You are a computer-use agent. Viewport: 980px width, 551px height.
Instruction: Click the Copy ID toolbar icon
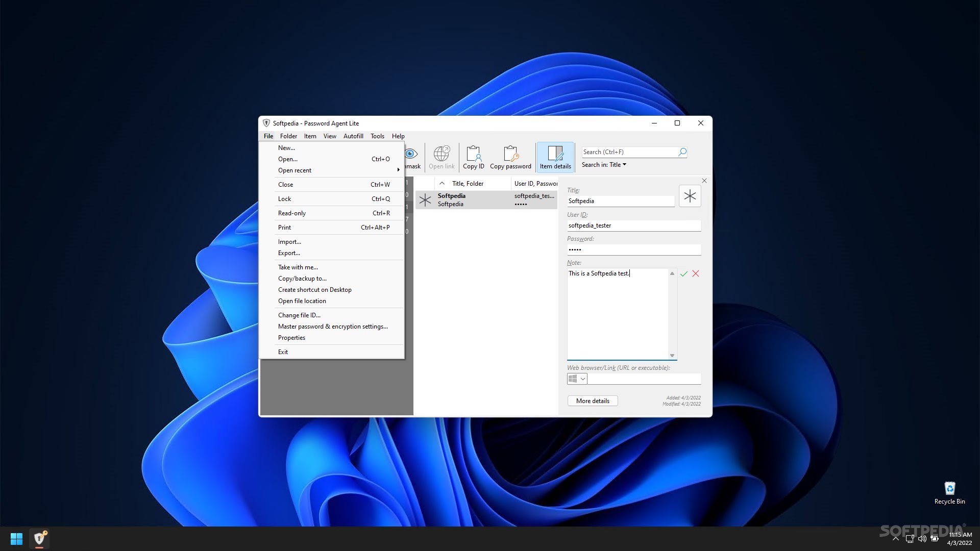point(473,157)
